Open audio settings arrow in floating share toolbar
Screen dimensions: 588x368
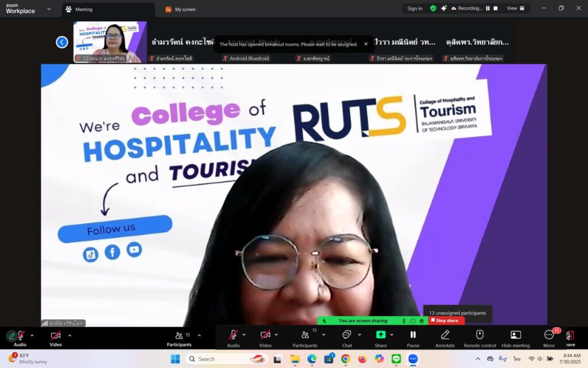(x=244, y=335)
